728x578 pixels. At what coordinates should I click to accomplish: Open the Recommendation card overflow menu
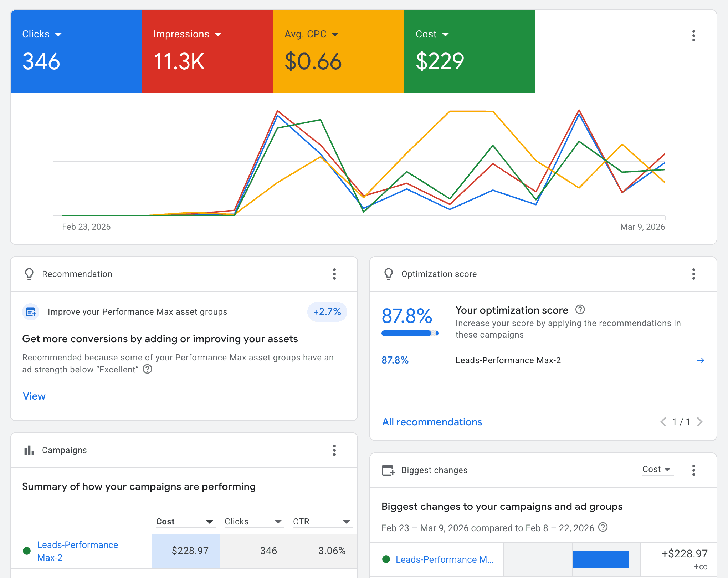pyautogui.click(x=334, y=274)
